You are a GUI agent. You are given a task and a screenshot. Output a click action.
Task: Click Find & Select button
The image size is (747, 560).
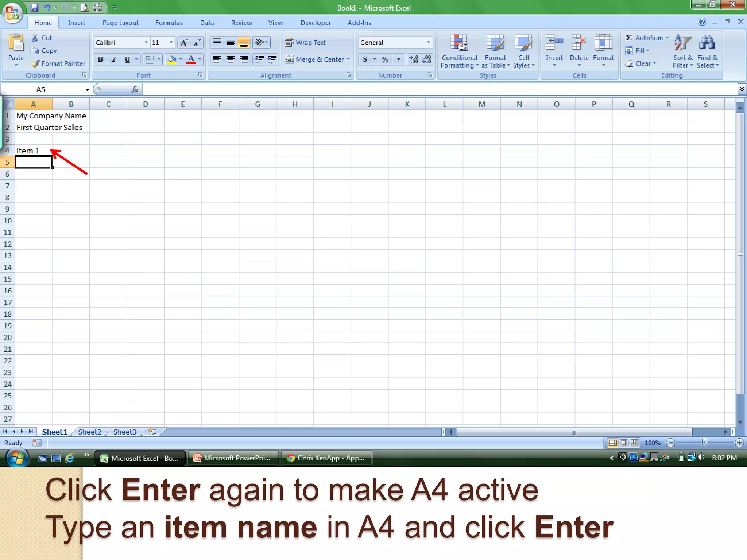(x=708, y=51)
